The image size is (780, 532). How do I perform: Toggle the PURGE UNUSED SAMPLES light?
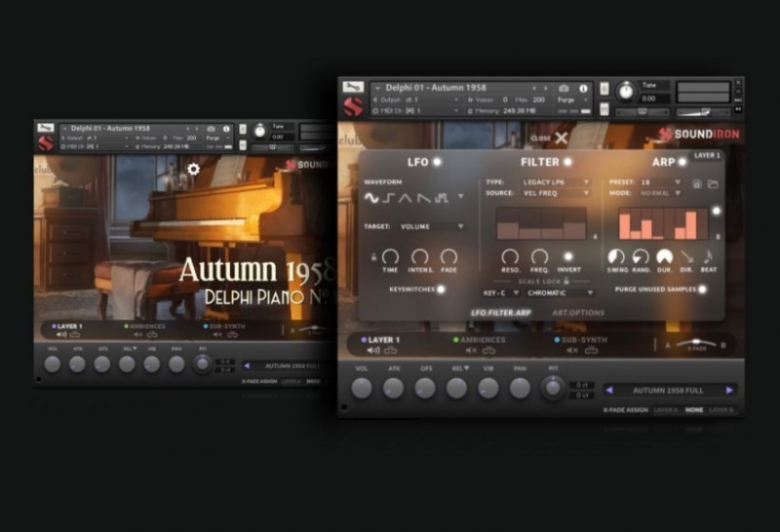tap(702, 288)
